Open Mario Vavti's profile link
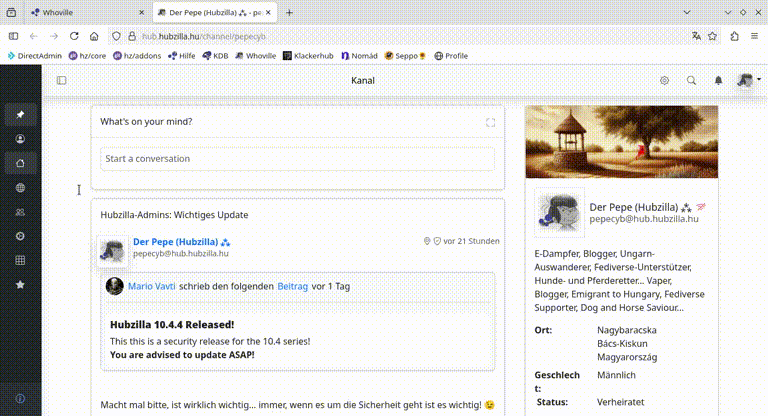The width and height of the screenshot is (768, 416). [x=151, y=286]
